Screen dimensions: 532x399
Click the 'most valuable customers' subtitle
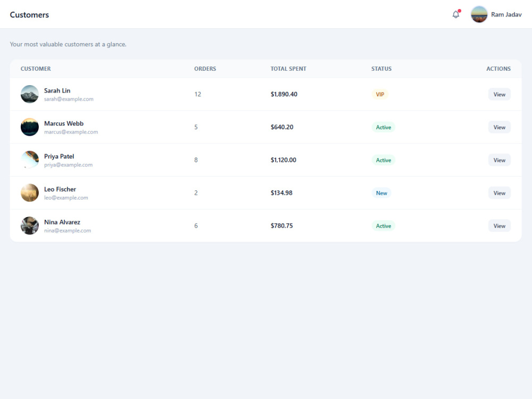coord(68,45)
